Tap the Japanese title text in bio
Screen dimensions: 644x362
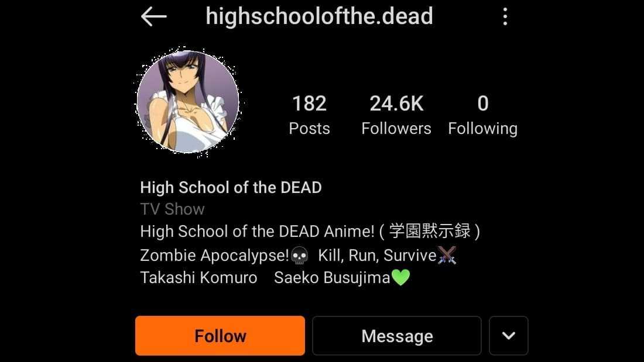[430, 231]
